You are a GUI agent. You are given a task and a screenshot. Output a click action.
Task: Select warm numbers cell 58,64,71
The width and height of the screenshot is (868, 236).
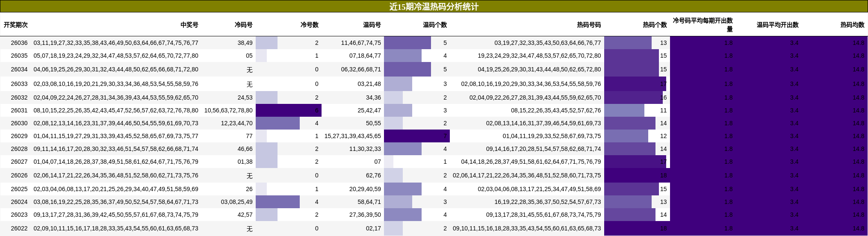[x=369, y=202]
